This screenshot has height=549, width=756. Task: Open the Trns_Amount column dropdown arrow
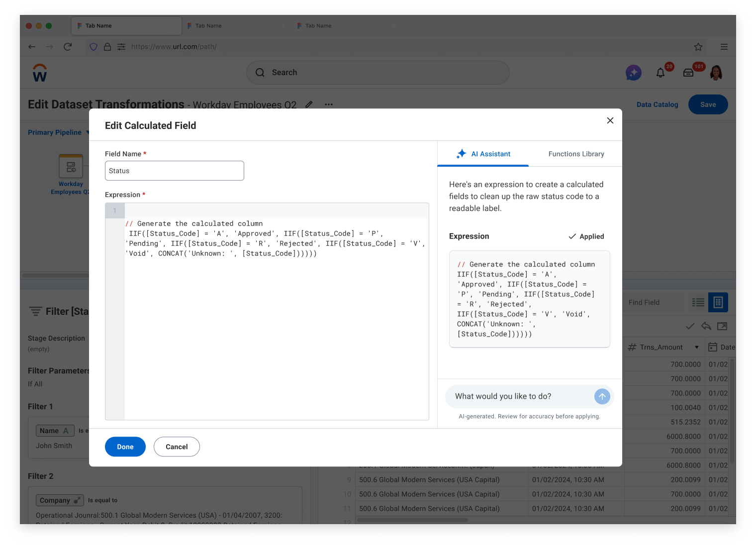coord(697,347)
